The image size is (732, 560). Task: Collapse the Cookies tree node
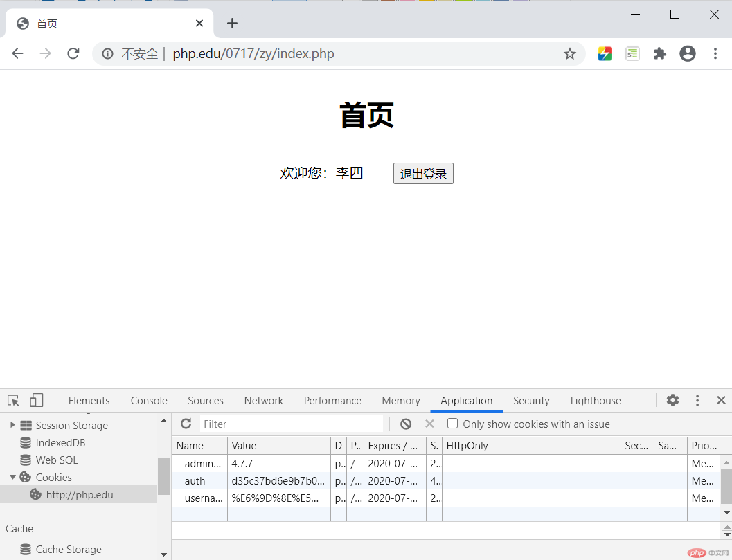pyautogui.click(x=12, y=477)
